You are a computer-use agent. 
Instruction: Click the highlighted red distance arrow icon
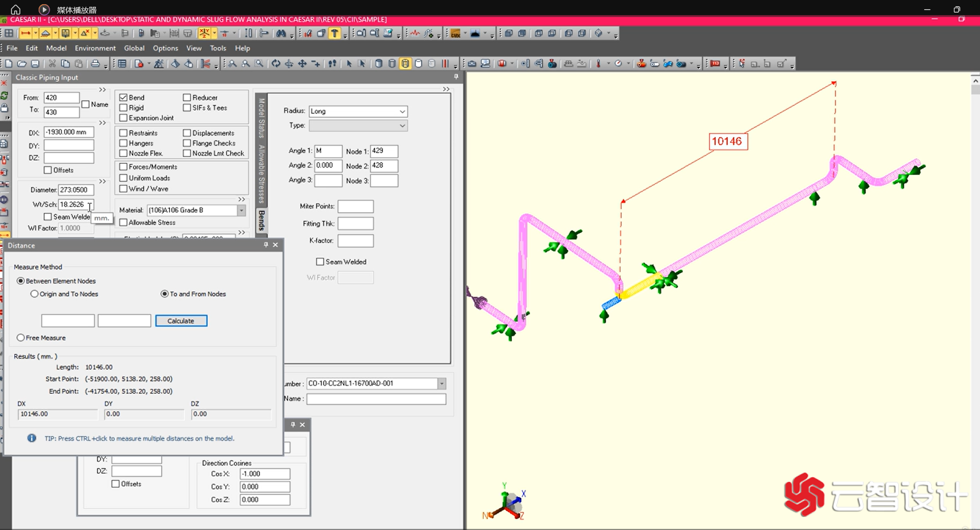(25, 33)
